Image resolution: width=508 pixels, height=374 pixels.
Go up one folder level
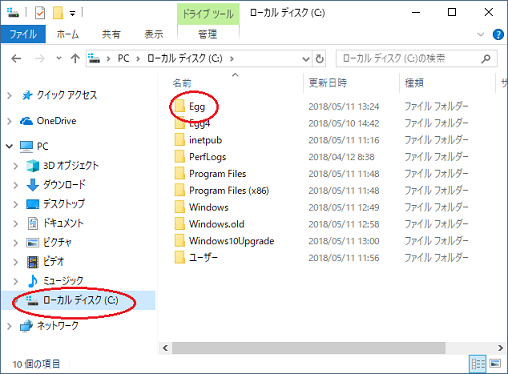click(x=75, y=59)
